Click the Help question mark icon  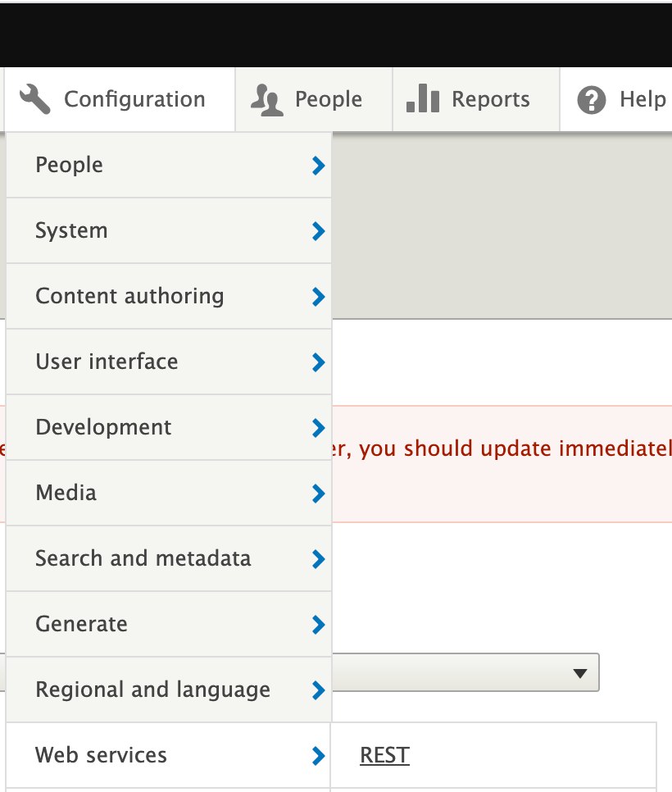click(591, 100)
